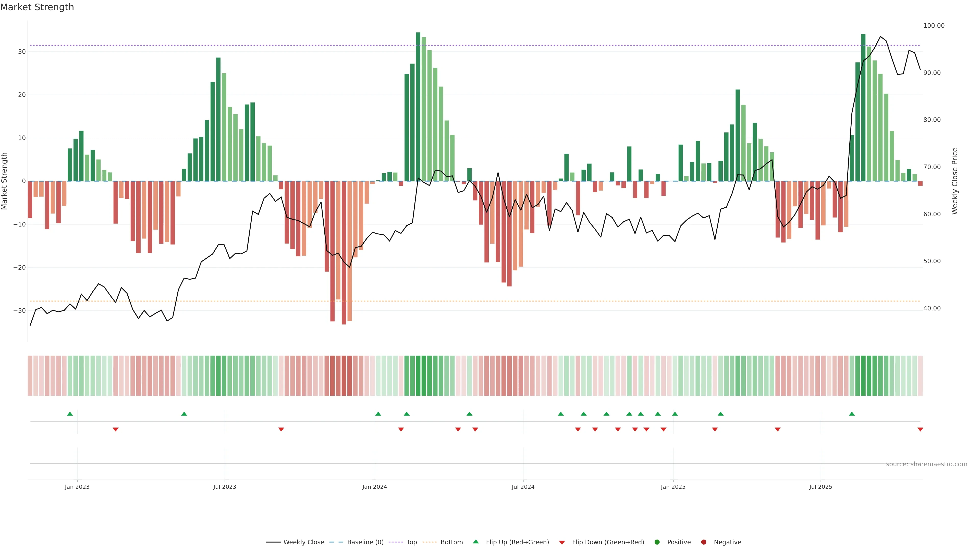980x551 pixels.
Task: Click first red flip-down triangle marker
Action: (x=116, y=429)
